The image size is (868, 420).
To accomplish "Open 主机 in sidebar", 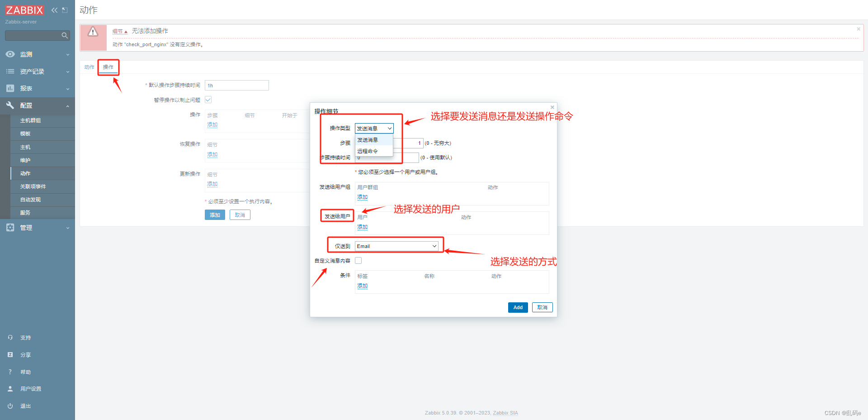I will (x=42, y=147).
